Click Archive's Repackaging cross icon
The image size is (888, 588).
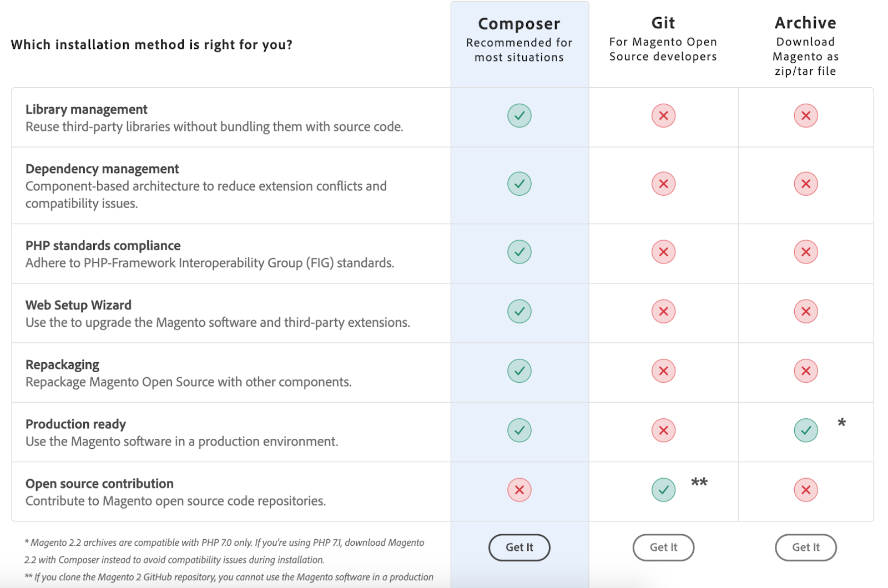pyautogui.click(x=806, y=371)
